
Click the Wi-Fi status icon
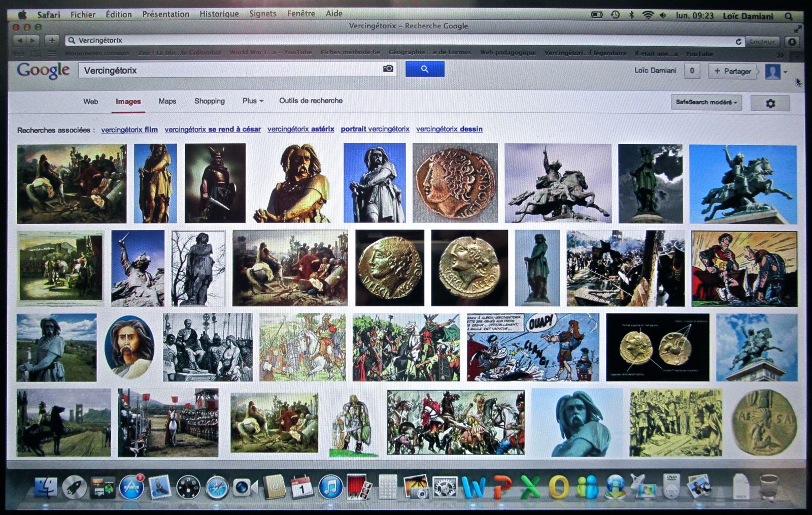pos(648,15)
